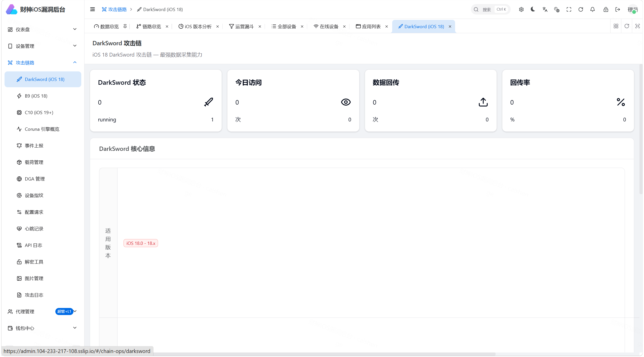Image resolution: width=644 pixels, height=357 pixels.
Task: Open the settings gear in the top bar
Action: (x=521, y=9)
